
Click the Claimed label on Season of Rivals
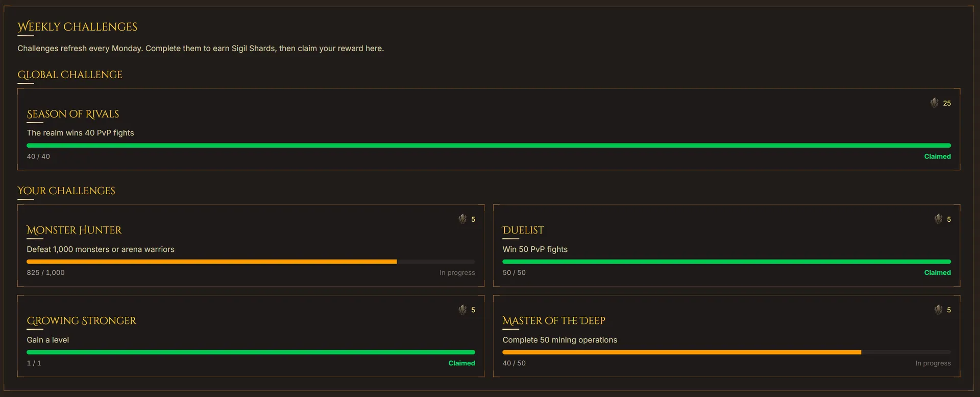point(937,156)
